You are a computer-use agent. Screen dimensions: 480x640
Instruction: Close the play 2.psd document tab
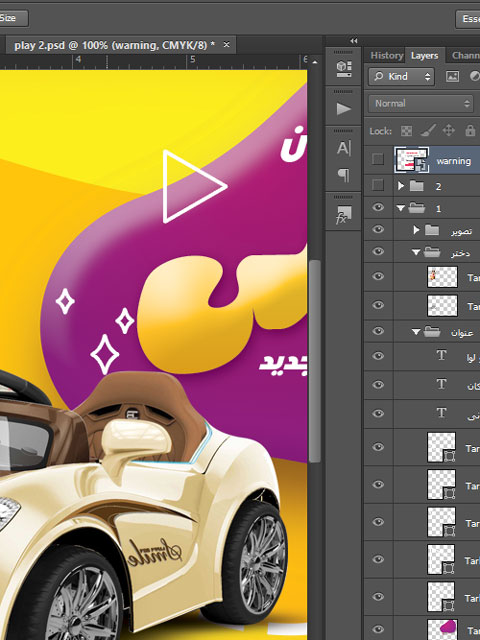point(227,44)
